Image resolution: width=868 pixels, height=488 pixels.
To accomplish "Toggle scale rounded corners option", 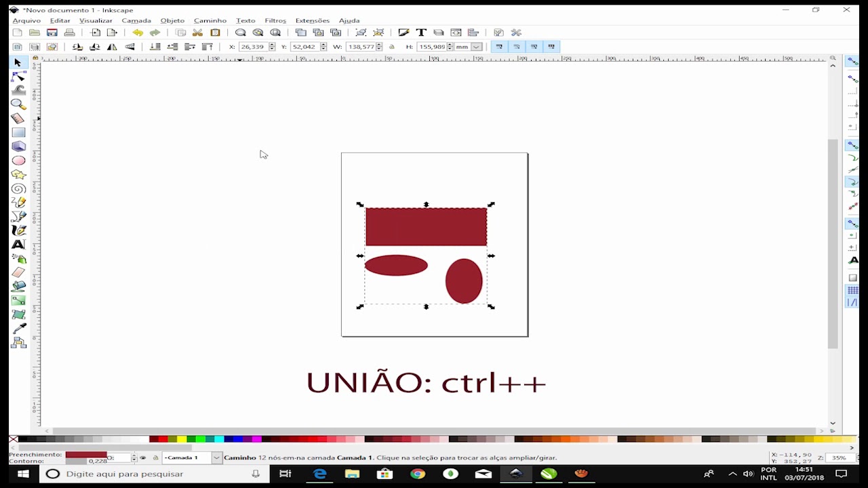I will 517,47.
